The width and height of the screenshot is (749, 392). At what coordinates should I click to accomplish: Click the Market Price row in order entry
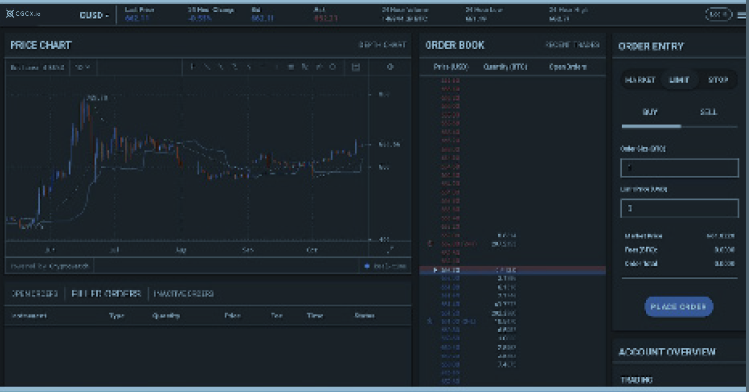click(679, 236)
